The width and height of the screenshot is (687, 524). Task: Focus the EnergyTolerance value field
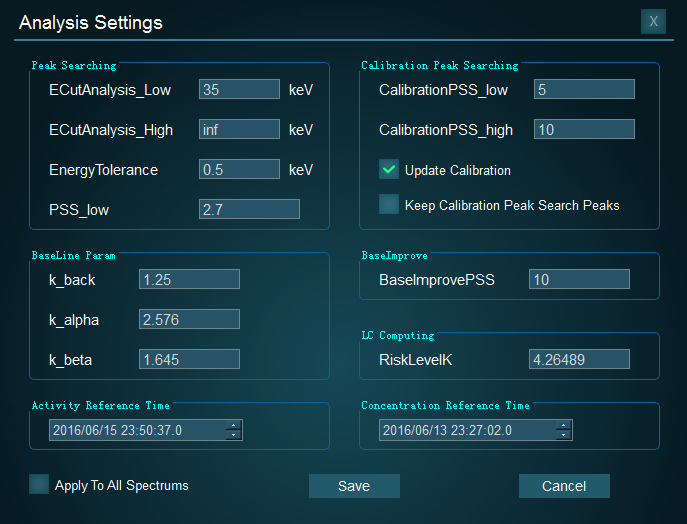[239, 169]
